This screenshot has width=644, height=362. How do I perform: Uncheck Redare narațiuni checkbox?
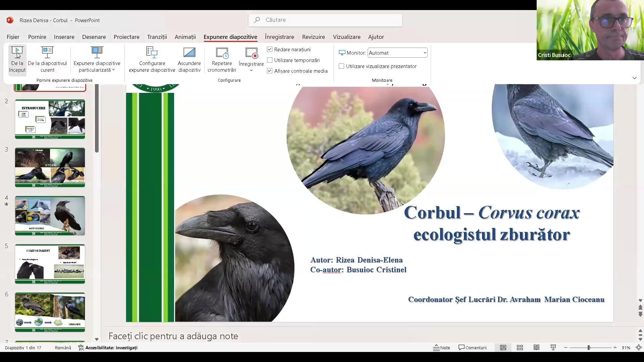click(x=270, y=49)
